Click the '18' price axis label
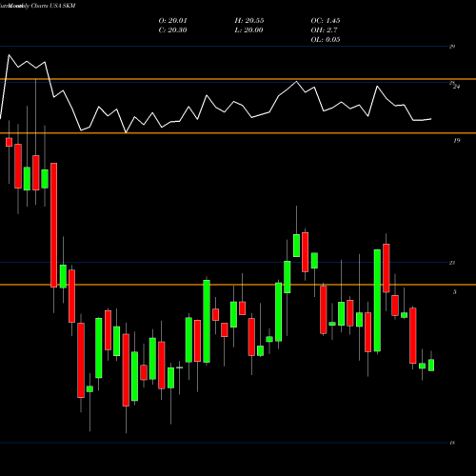This screenshot has height=476, width=476. point(452,443)
